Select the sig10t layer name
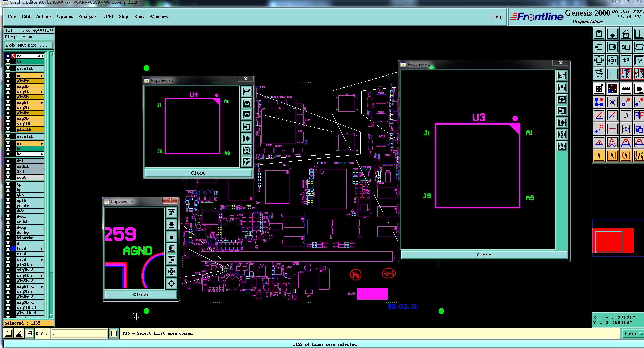 pos(30,124)
